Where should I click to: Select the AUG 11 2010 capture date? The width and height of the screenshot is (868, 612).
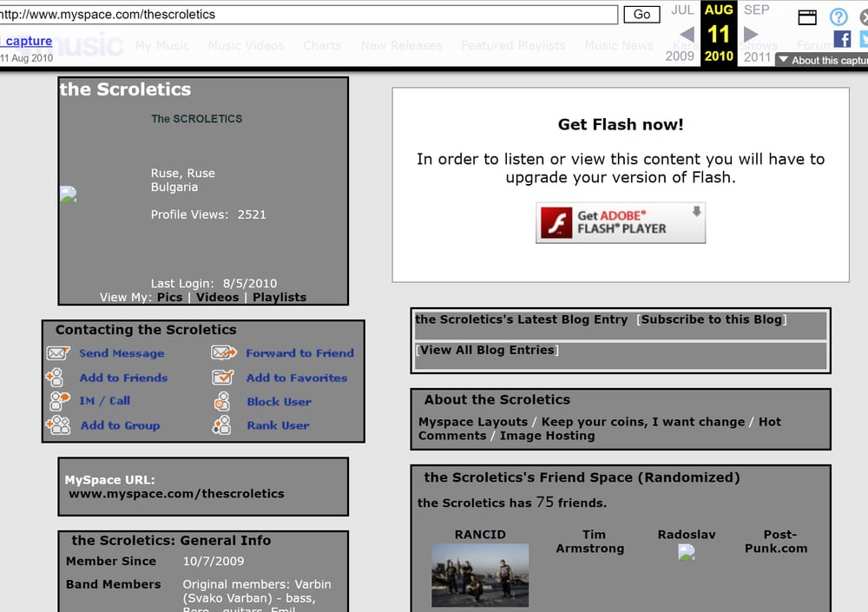pyautogui.click(x=719, y=33)
